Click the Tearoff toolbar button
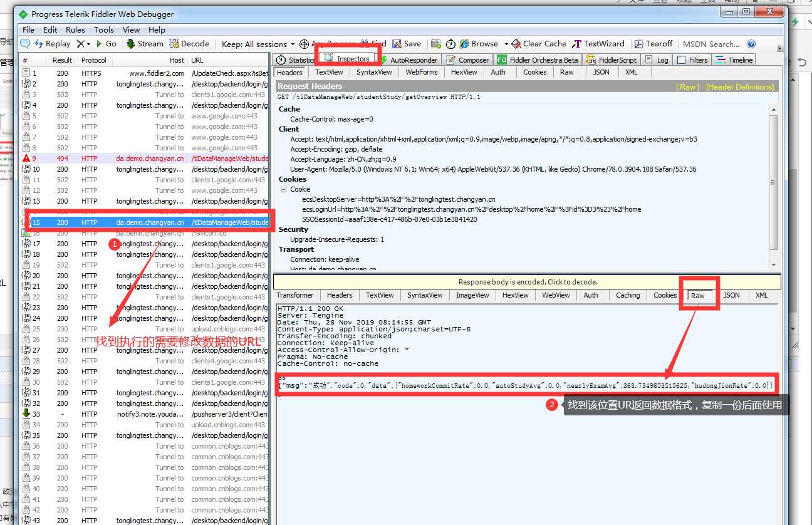 click(x=653, y=44)
